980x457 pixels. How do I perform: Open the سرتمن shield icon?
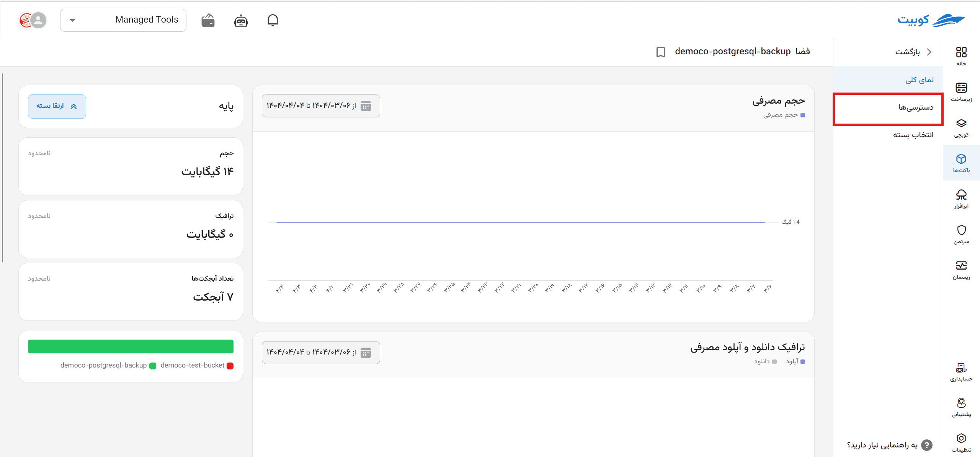(961, 234)
